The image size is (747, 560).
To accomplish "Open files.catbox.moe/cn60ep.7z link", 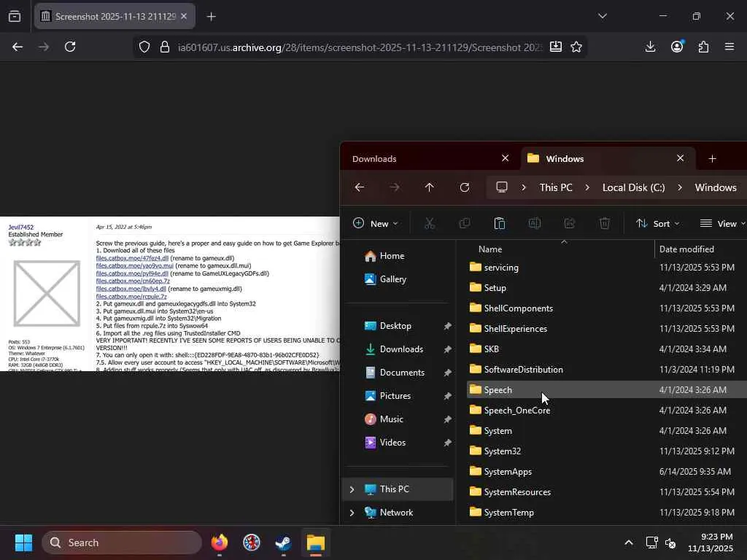I will [x=133, y=281].
